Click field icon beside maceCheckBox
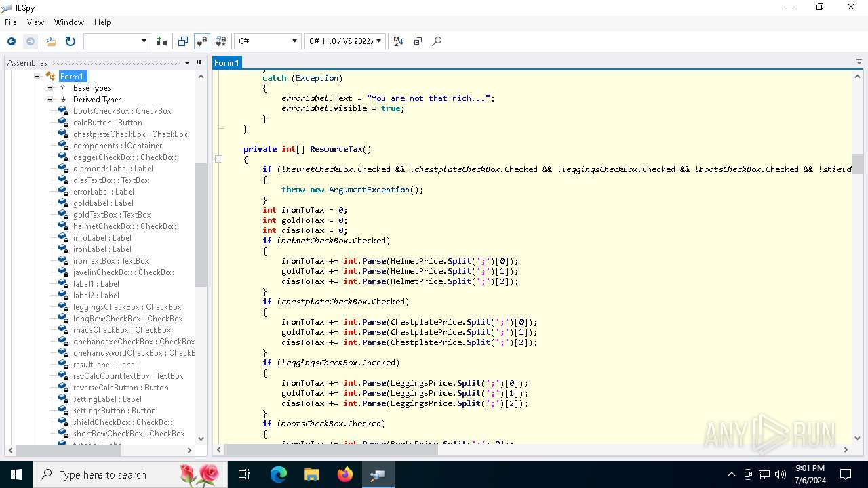Viewport: 868px width, 488px height. [63, 330]
